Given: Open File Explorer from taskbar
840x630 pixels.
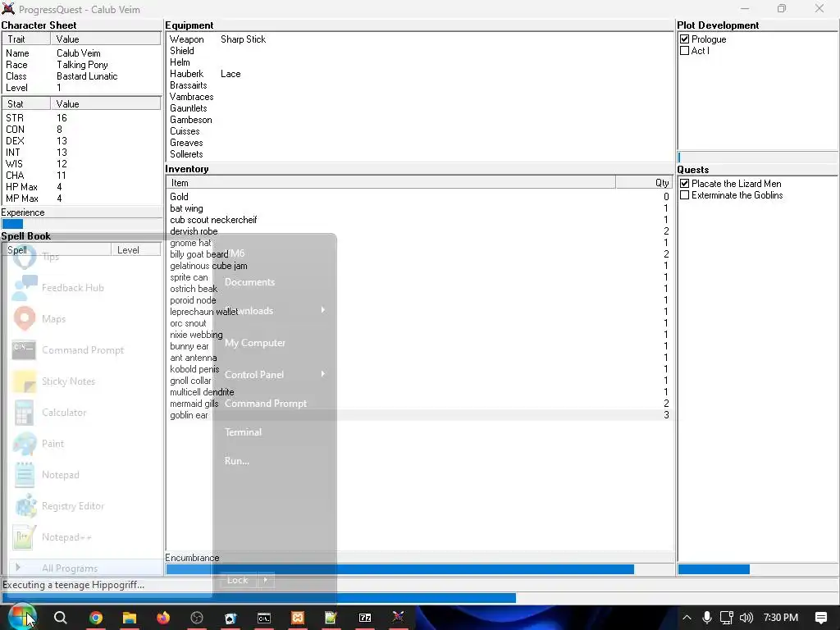Looking at the screenshot, I should pos(130,618).
